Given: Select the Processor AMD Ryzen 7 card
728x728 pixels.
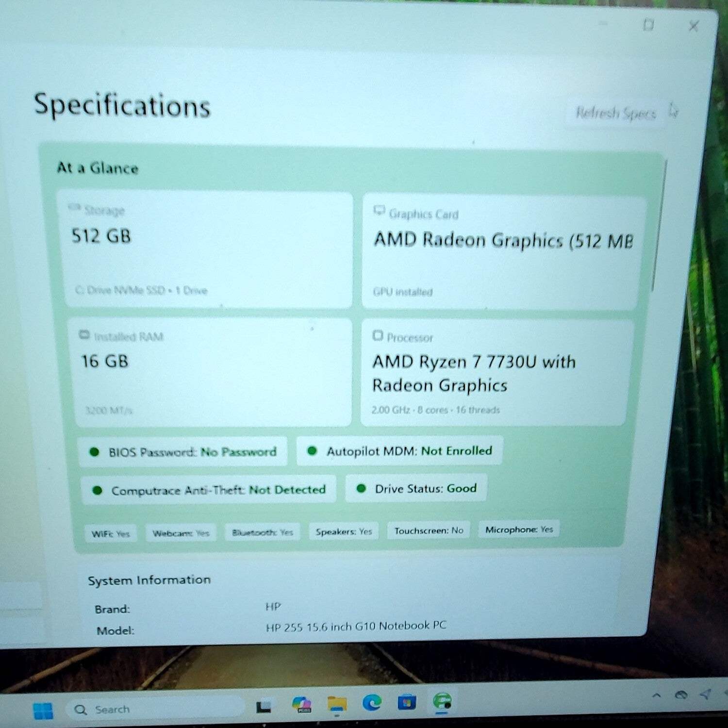Looking at the screenshot, I should [x=497, y=373].
